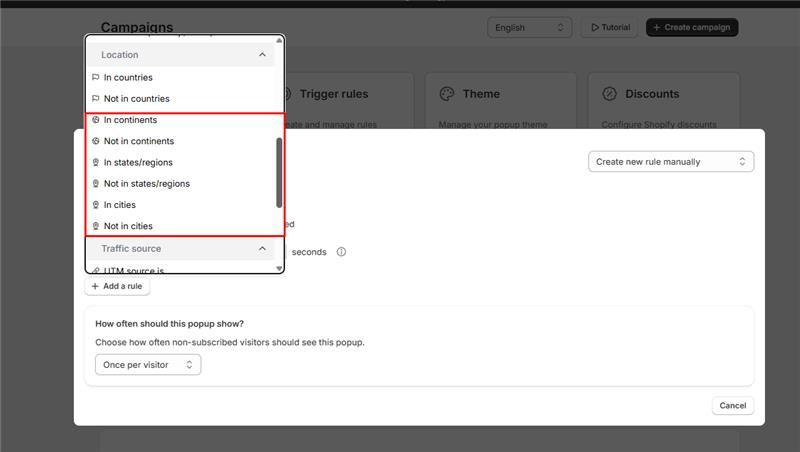Click the pin icon beside 'Not in states/regions'
The width and height of the screenshot is (800, 452).
(x=95, y=184)
